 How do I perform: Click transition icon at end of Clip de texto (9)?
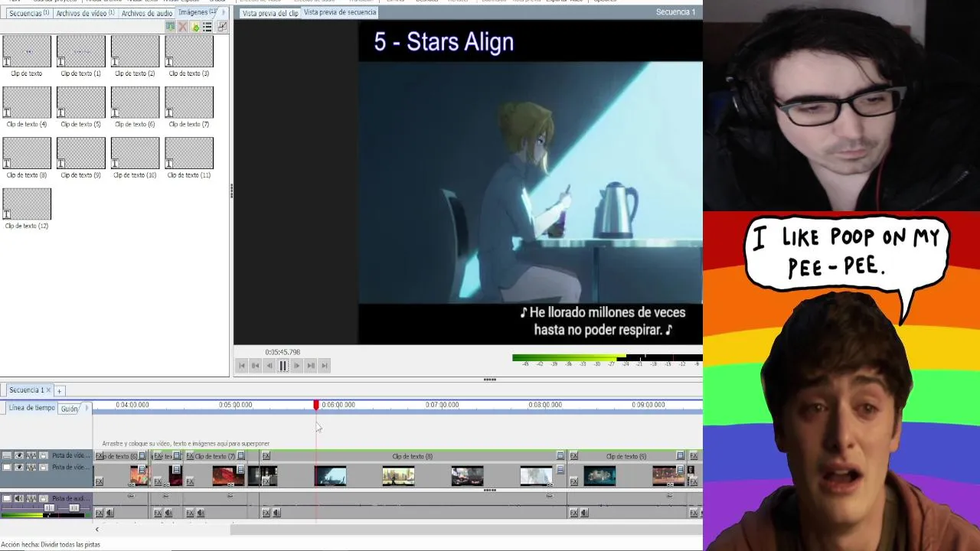point(680,455)
